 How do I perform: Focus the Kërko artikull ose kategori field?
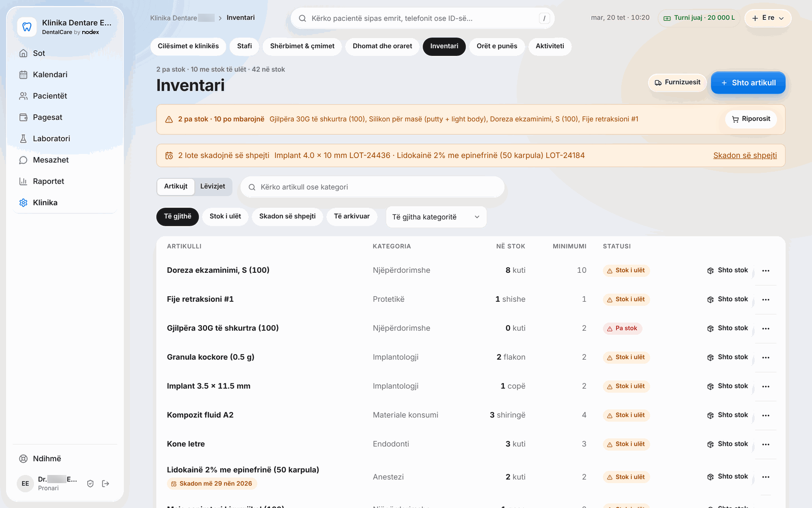point(373,187)
